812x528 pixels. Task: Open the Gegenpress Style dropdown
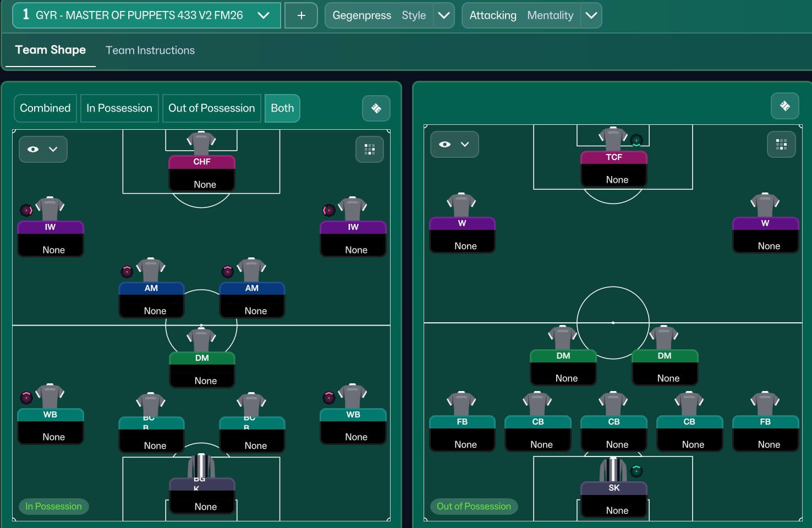(443, 15)
